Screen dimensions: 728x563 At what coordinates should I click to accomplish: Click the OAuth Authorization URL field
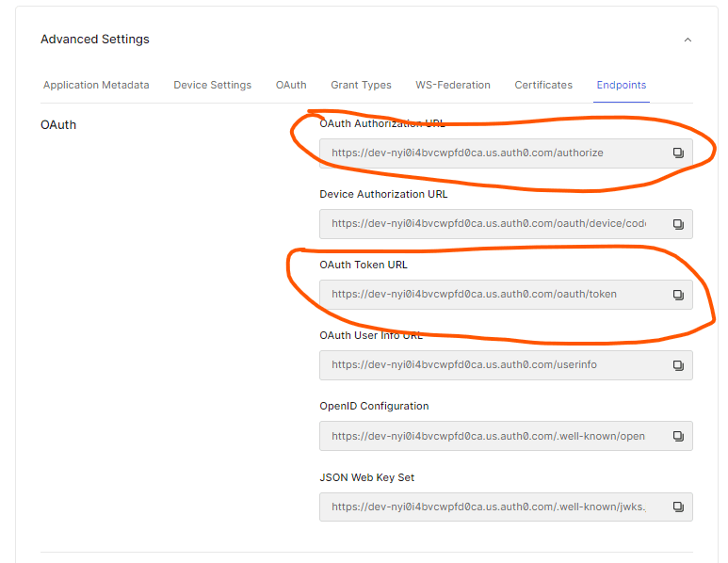pyautogui.click(x=490, y=153)
